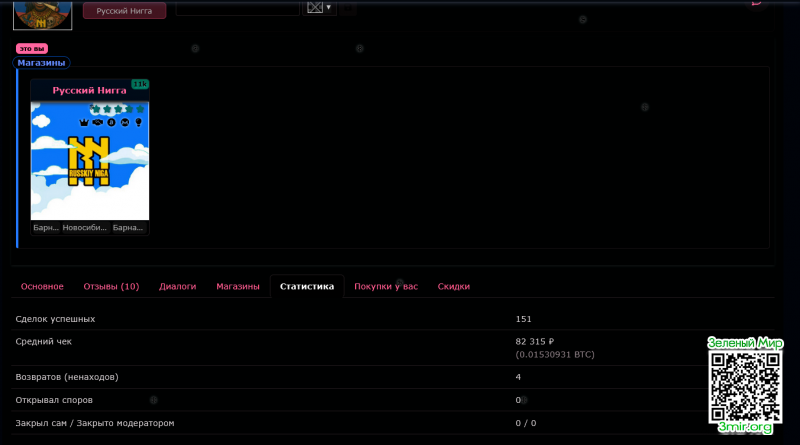Image resolution: width=800 pixels, height=445 pixels.
Task: Switch to the Основное tab
Action: coord(42,286)
